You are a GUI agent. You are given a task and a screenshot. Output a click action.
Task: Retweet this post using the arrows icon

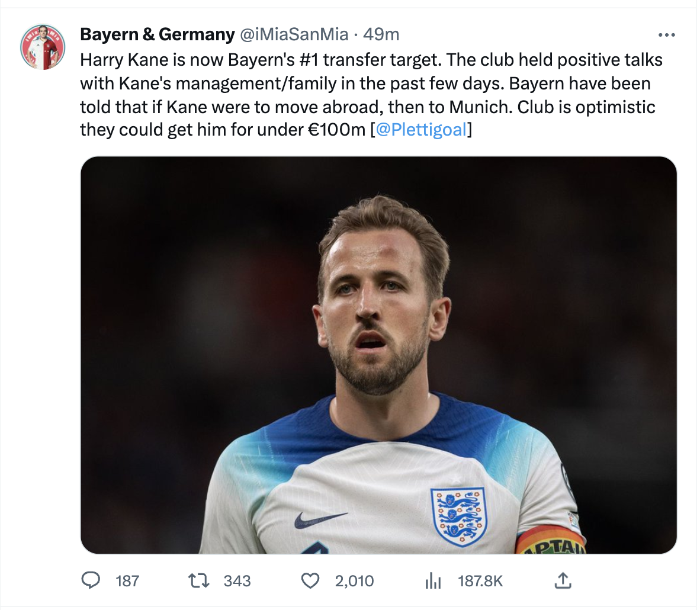pos(198,580)
